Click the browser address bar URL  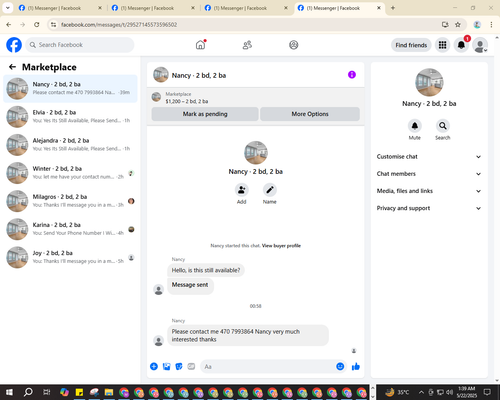(119, 25)
